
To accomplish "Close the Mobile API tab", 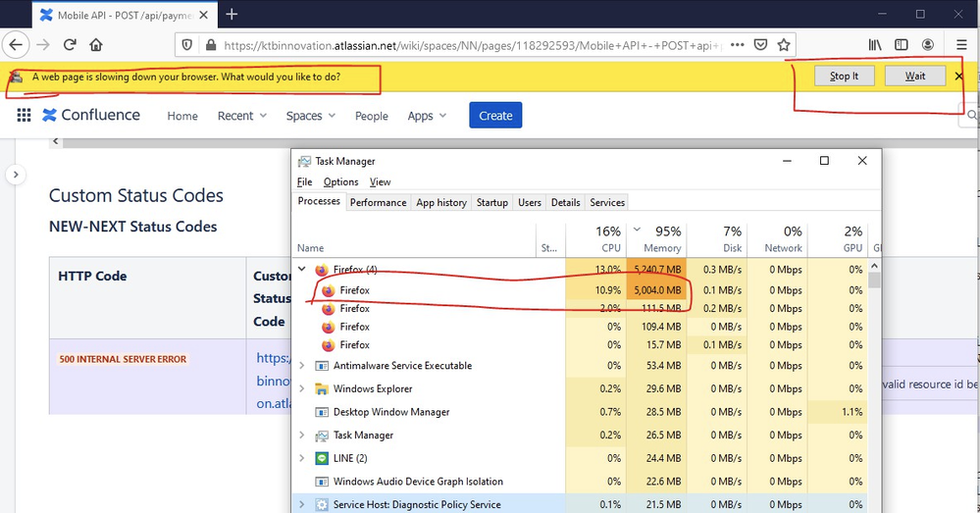I will 204,15.
